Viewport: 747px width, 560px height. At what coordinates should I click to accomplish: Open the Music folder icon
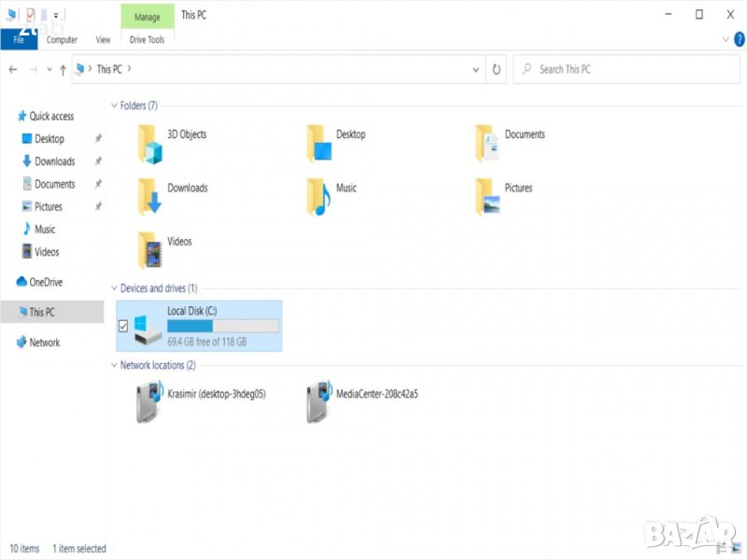click(319, 197)
